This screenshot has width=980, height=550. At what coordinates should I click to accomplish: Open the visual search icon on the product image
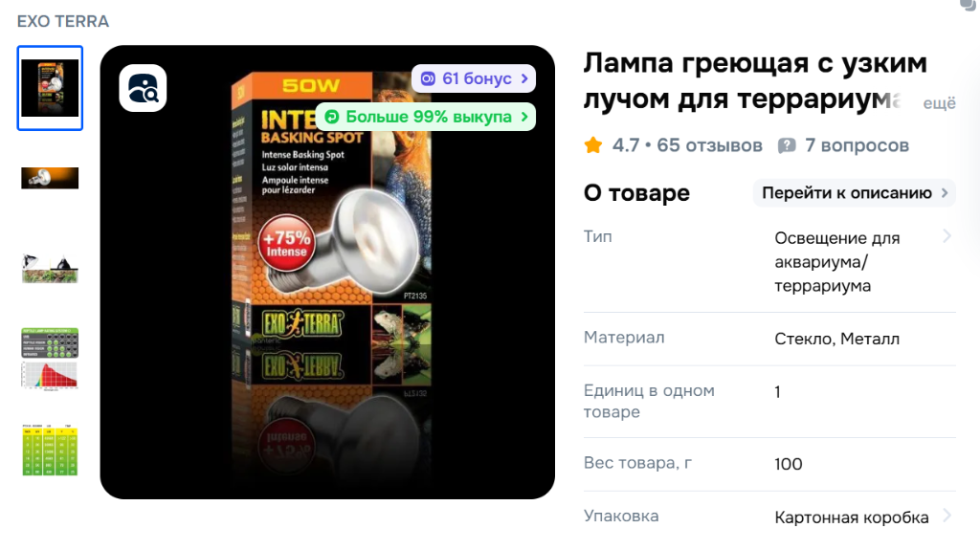coord(144,88)
